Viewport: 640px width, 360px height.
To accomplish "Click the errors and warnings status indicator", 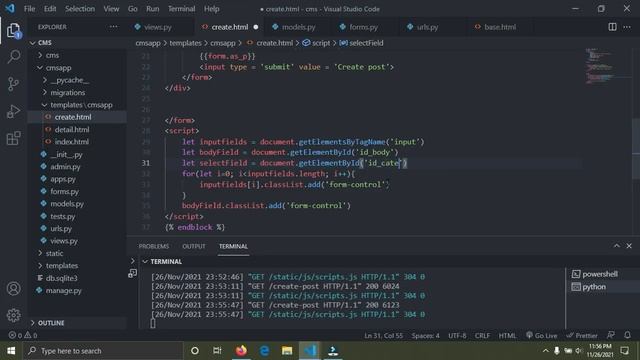I will pos(23,335).
